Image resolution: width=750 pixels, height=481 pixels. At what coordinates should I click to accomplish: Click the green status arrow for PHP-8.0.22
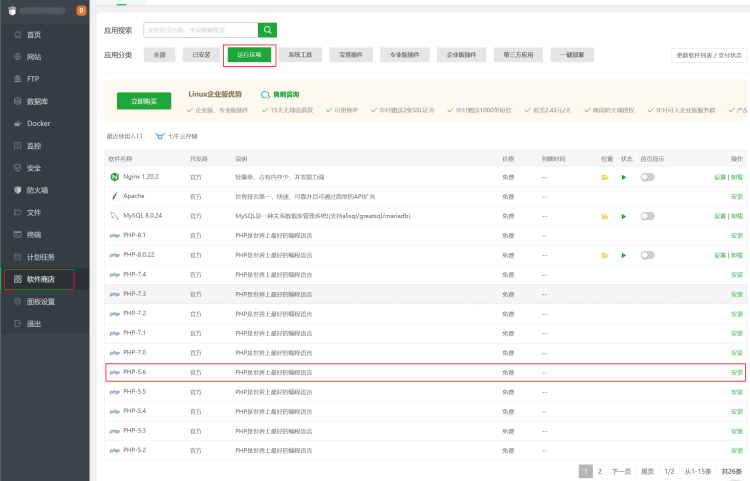click(624, 255)
